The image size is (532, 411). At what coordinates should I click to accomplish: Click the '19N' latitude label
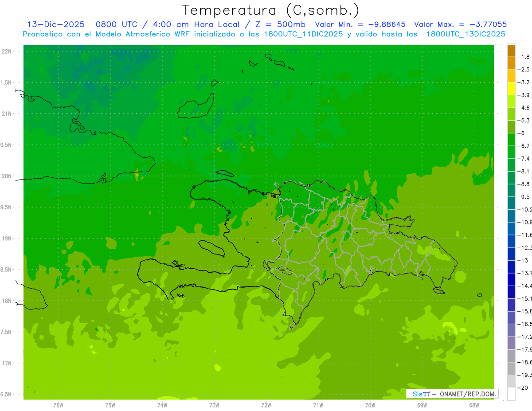point(7,239)
